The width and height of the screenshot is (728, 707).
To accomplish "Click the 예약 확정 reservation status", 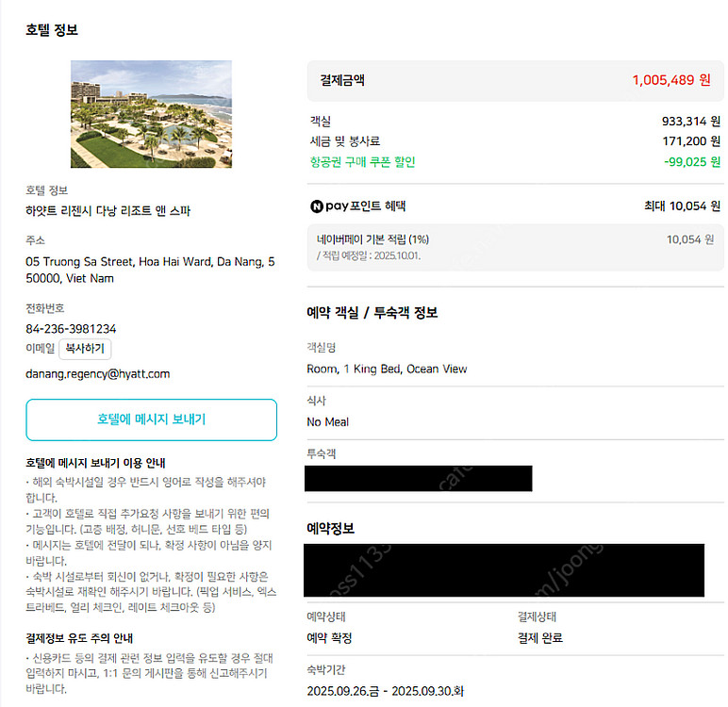I will click(329, 638).
